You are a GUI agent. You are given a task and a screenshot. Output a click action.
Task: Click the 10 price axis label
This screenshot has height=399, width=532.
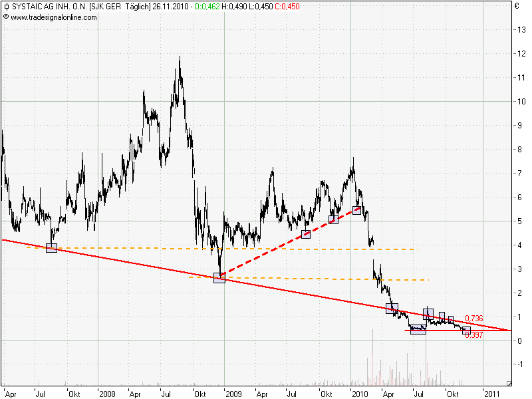click(521, 102)
